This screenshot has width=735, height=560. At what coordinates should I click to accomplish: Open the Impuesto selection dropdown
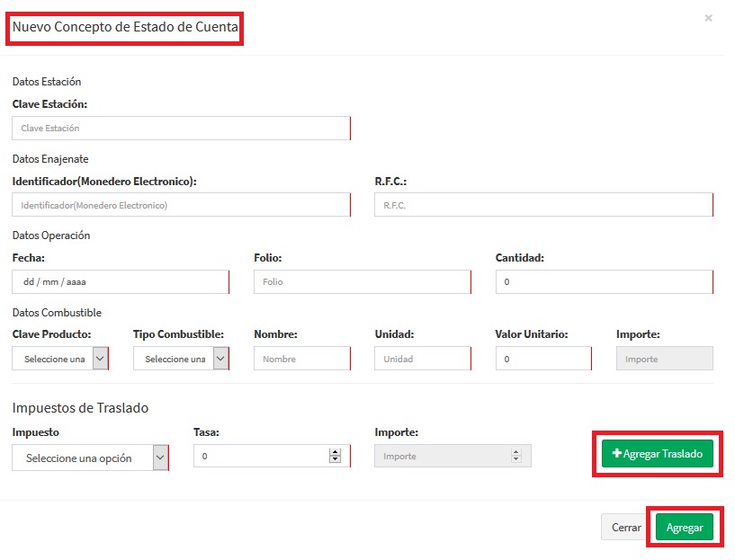[x=90, y=458]
